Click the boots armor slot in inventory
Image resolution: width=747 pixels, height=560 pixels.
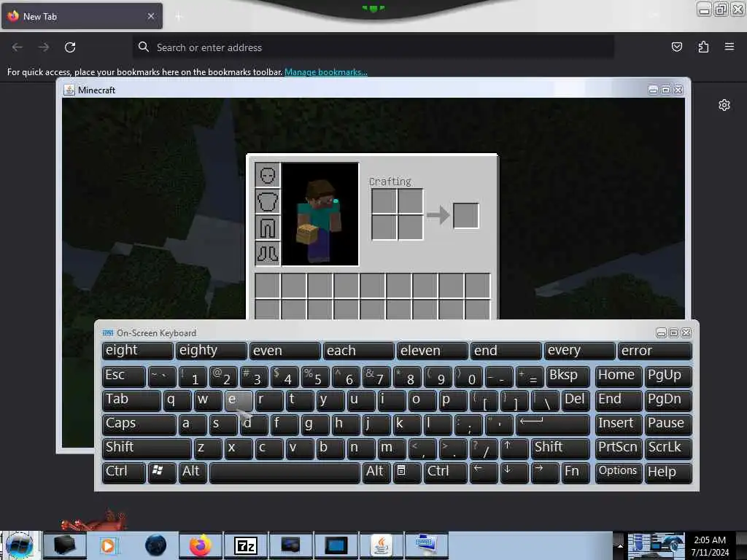267,253
